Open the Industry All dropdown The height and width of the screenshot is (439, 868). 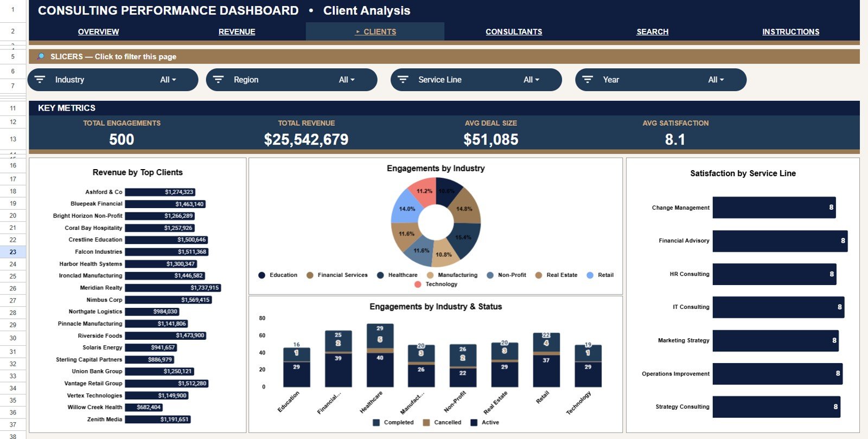click(168, 80)
